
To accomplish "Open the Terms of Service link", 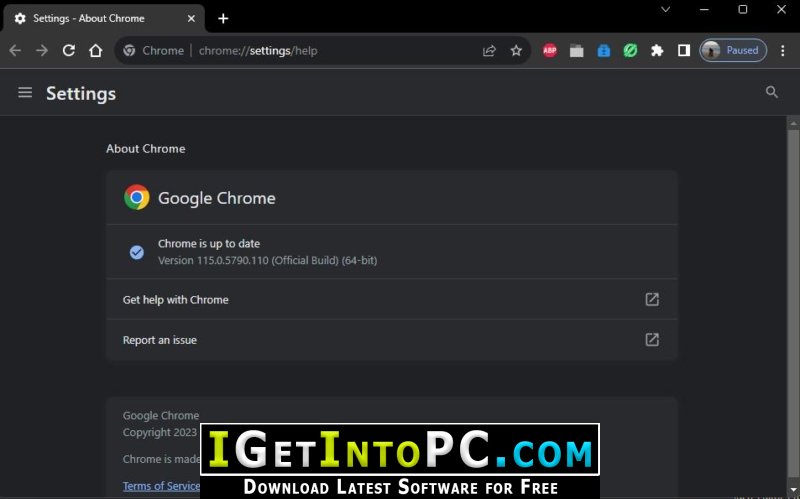I will pyautogui.click(x=161, y=486).
